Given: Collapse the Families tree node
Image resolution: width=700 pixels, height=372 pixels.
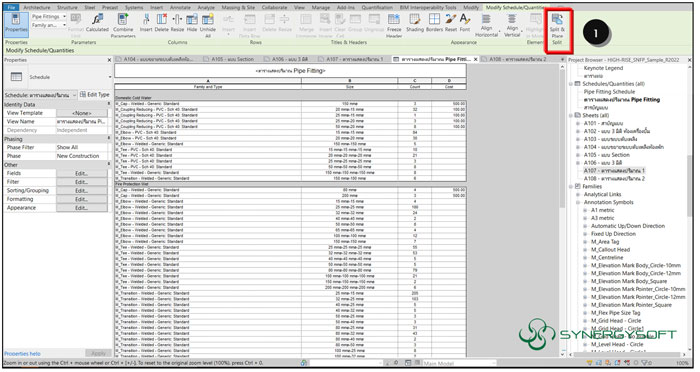Looking at the screenshot, I should (571, 186).
